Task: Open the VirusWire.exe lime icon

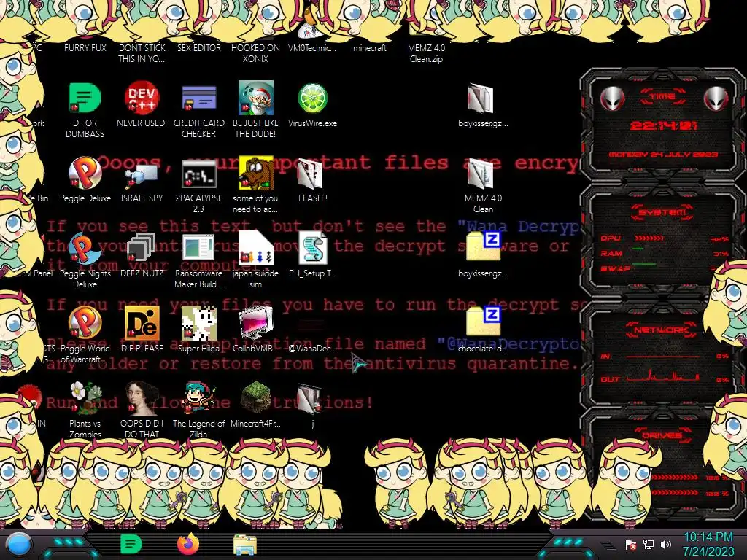Action: [312, 98]
